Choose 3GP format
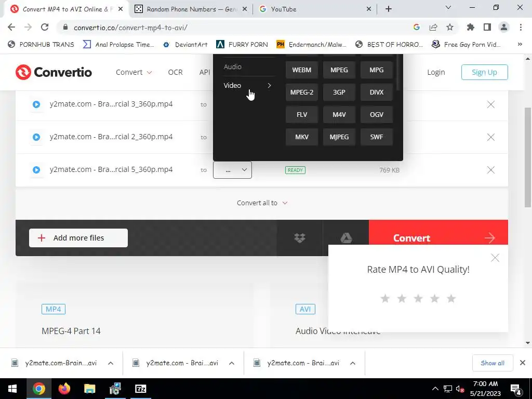Screen dimensions: 532x399 click(339, 92)
